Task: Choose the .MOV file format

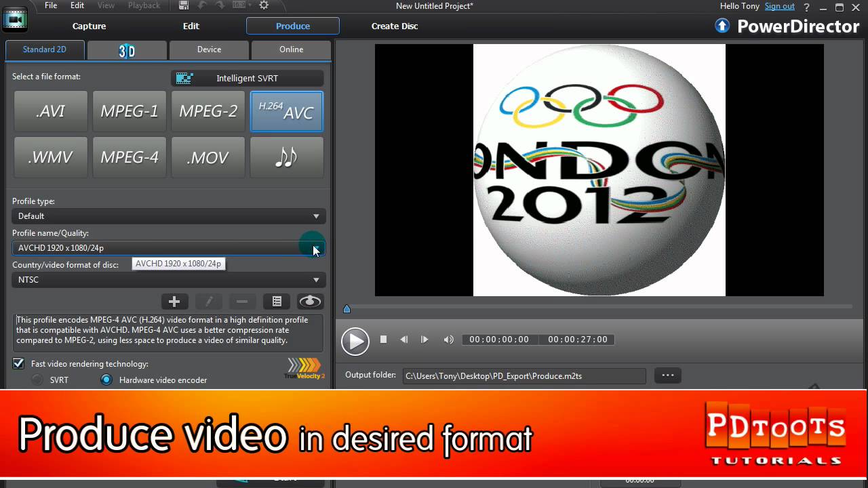Action: [208, 157]
